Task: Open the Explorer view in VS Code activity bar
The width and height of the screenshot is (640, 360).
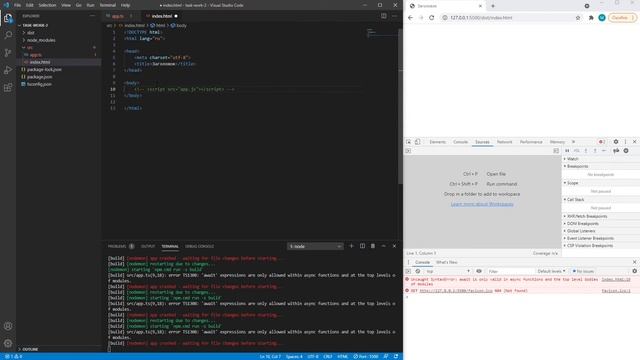Action: tap(8, 18)
